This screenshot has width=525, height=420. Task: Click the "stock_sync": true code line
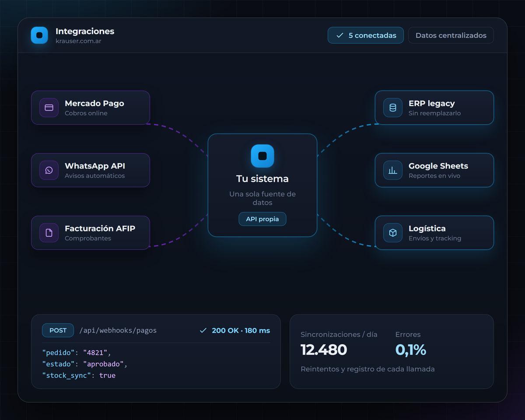point(79,375)
